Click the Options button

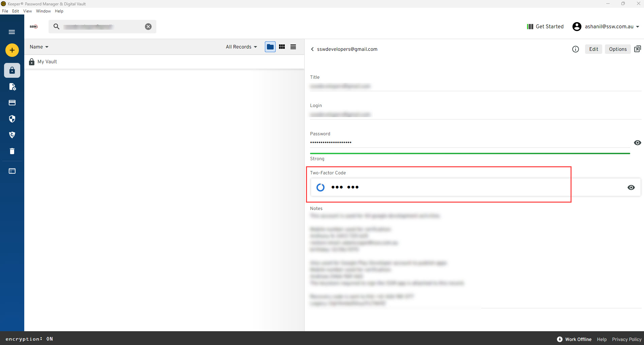(x=617, y=49)
